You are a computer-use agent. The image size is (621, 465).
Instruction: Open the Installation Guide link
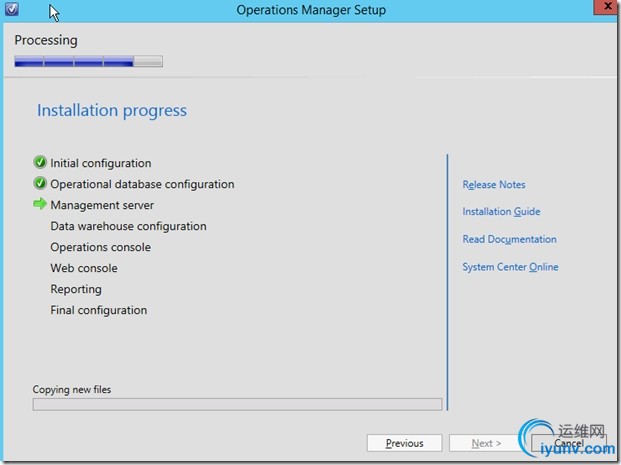point(501,212)
